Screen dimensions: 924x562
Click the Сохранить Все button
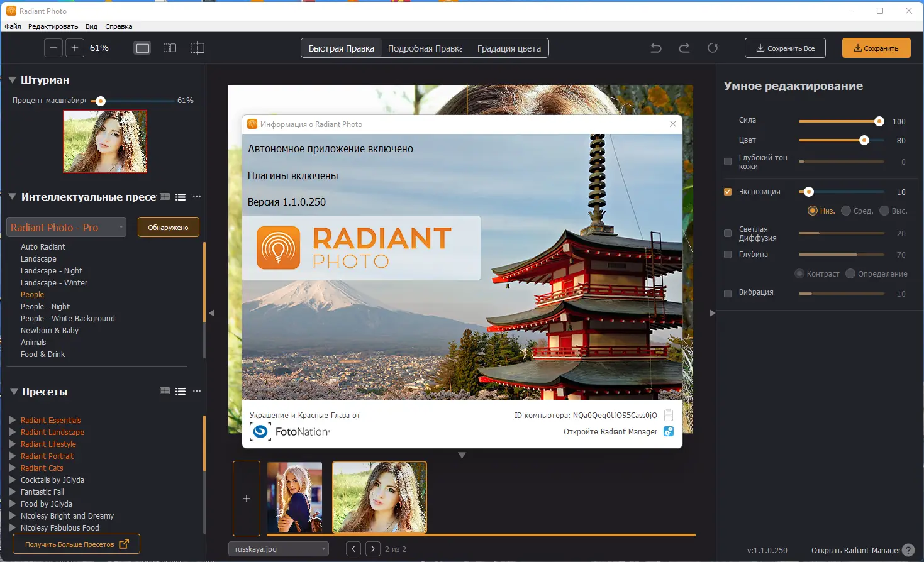click(785, 47)
